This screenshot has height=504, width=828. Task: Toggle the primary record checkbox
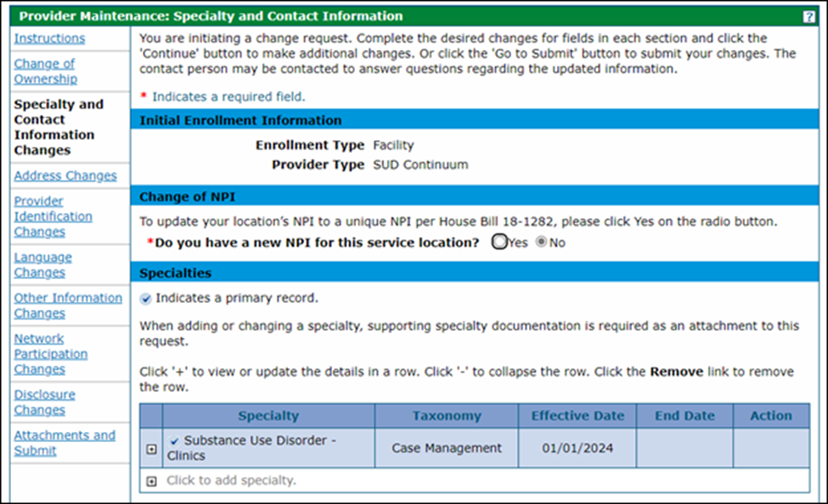click(x=147, y=298)
